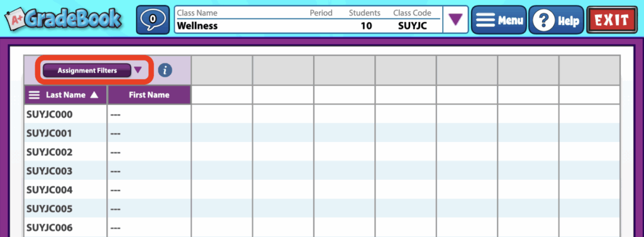Select student SUYJC003 last name cell
This screenshot has height=237, width=644.
(65, 171)
